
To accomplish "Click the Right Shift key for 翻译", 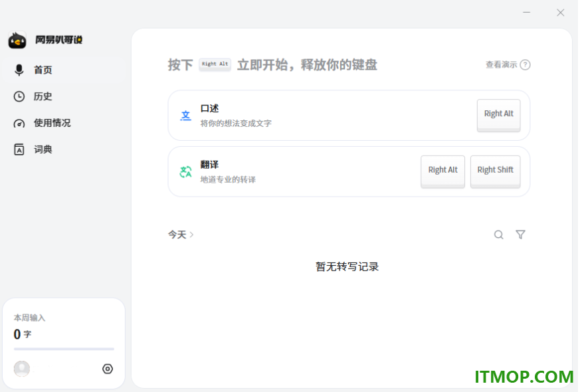I will pyautogui.click(x=495, y=171).
